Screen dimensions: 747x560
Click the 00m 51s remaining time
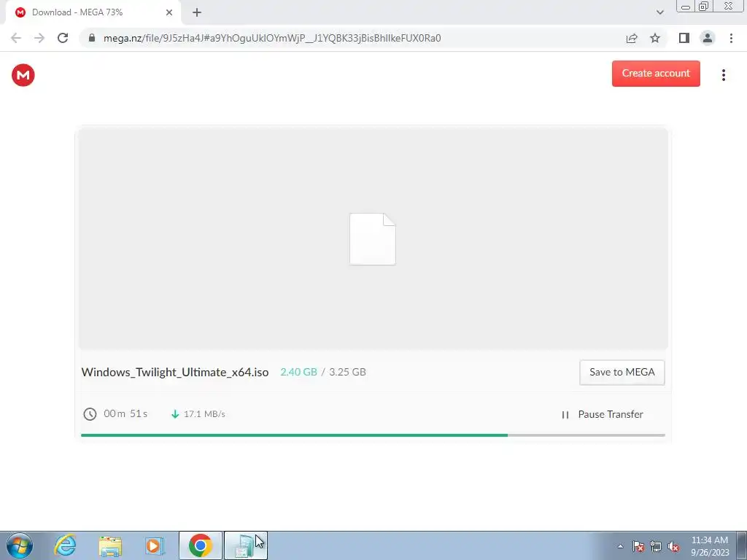coord(125,413)
